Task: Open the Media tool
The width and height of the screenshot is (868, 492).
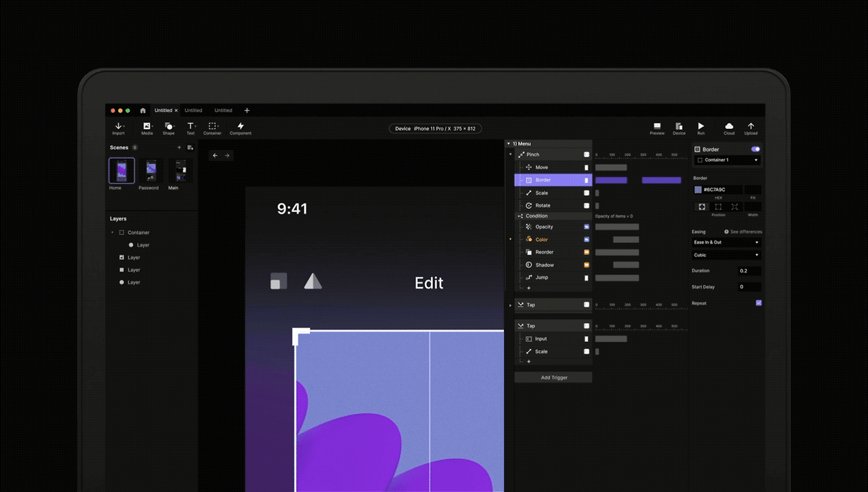Action: (x=147, y=128)
